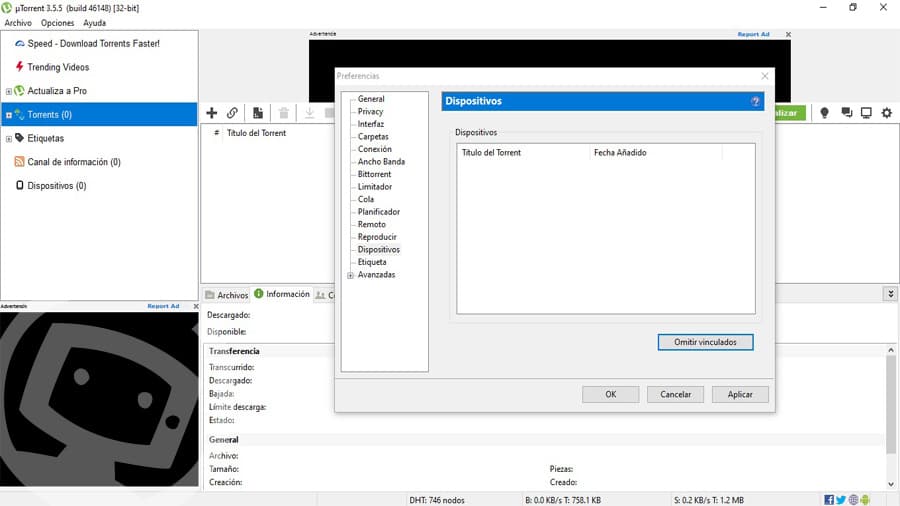Select General in preferences tree
This screenshot has height=506, width=900.
[x=371, y=99]
